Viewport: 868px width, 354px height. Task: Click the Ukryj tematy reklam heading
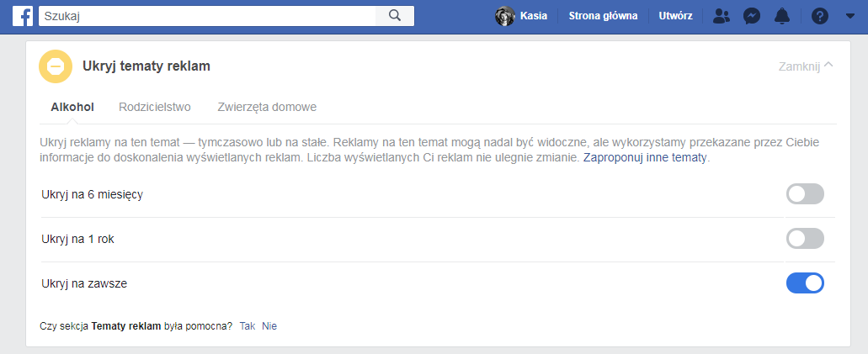tap(146, 66)
